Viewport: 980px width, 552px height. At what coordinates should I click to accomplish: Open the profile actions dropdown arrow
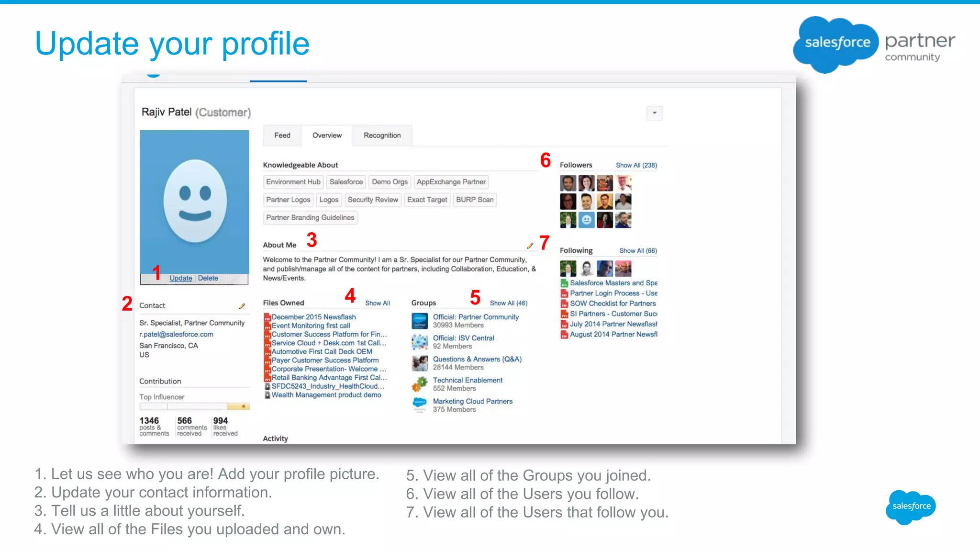point(654,113)
